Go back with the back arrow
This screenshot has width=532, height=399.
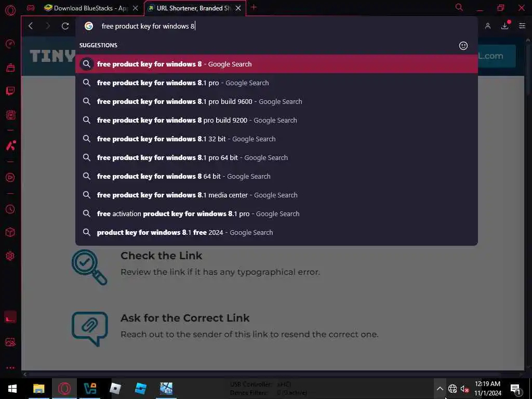tap(31, 26)
